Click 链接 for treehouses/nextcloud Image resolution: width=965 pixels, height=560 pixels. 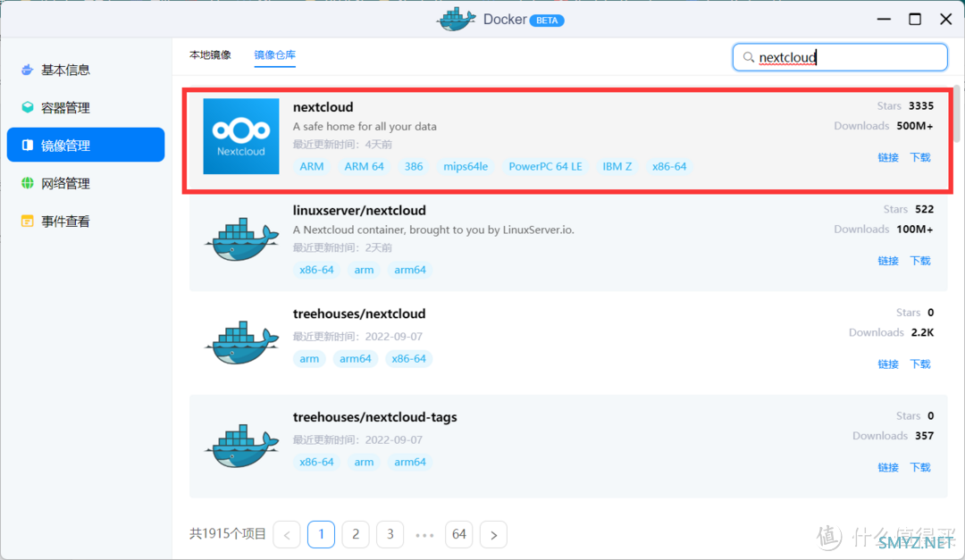pyautogui.click(x=888, y=364)
